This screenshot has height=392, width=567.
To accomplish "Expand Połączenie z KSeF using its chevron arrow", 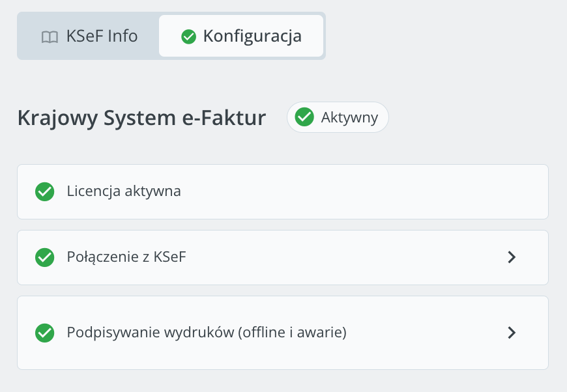I will 512,257.
